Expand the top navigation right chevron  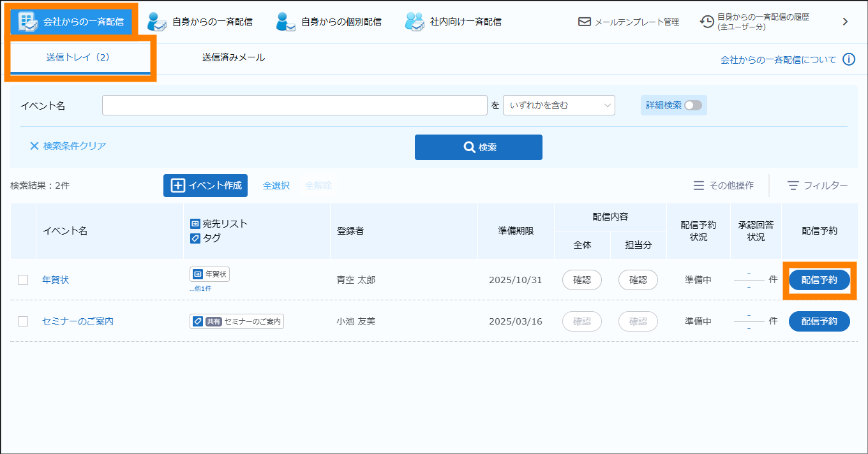click(845, 22)
